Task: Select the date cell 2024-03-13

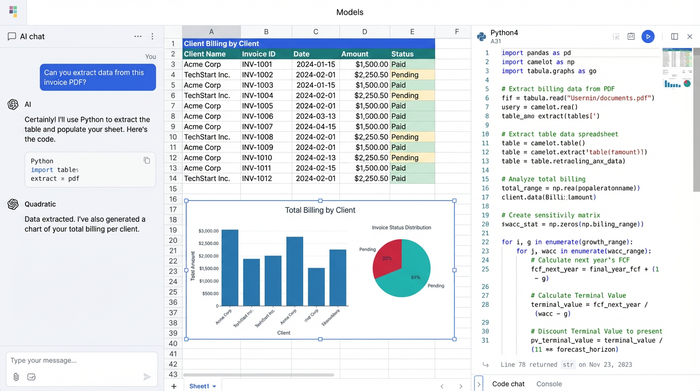Action: coord(316,116)
